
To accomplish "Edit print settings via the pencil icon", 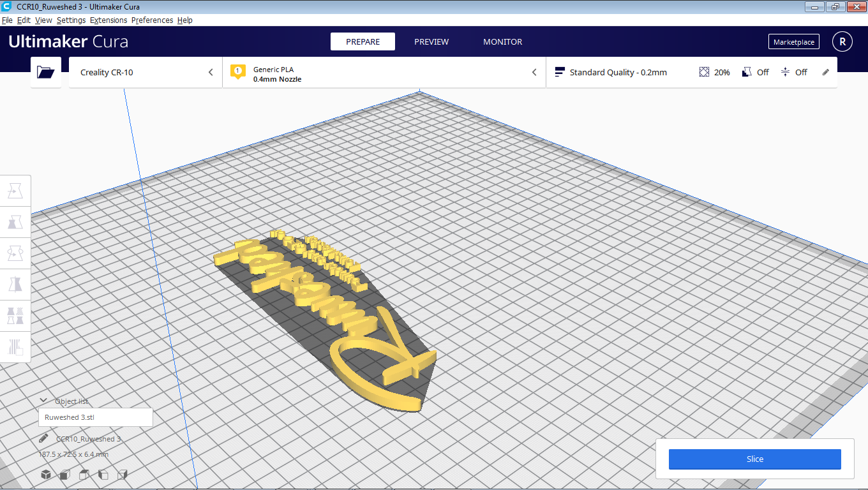I will coord(825,72).
